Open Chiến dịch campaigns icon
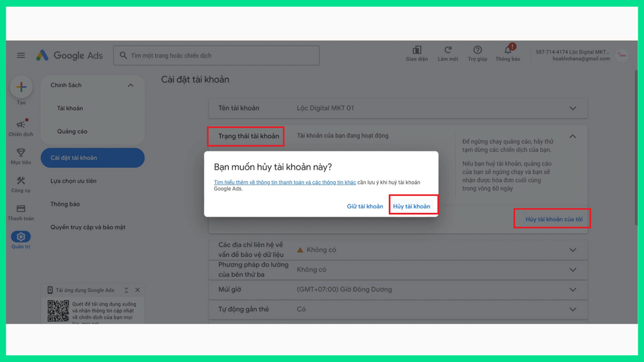 (x=21, y=124)
